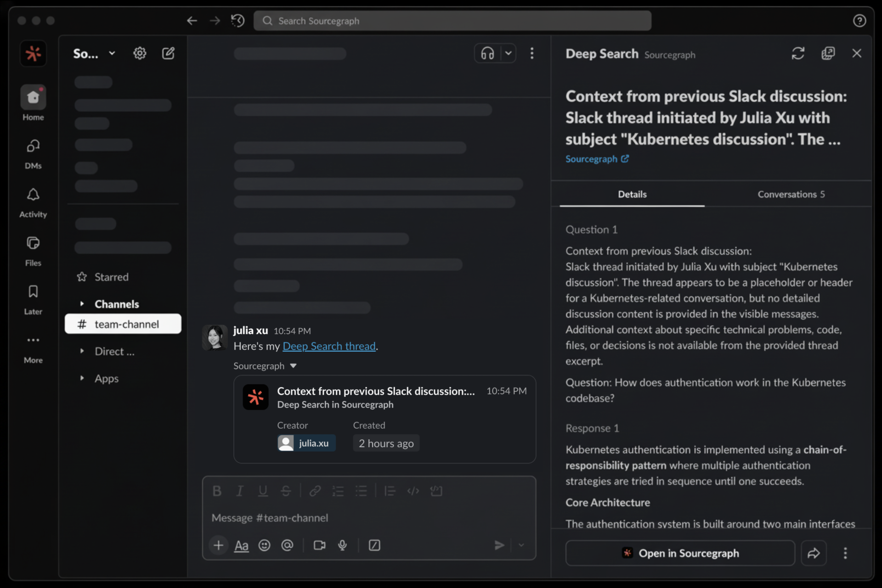Activate the microphone recording icon
This screenshot has width=882, height=588.
point(342,545)
